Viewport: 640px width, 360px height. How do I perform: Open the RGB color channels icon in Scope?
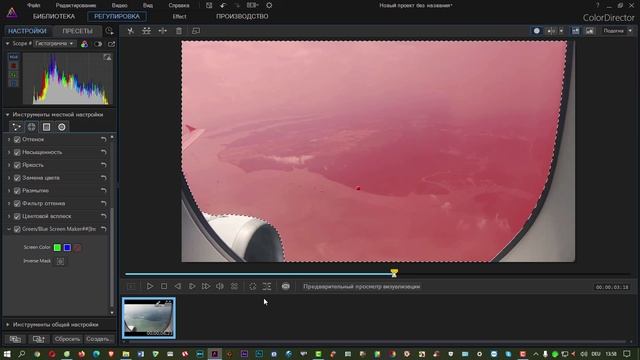[84, 44]
